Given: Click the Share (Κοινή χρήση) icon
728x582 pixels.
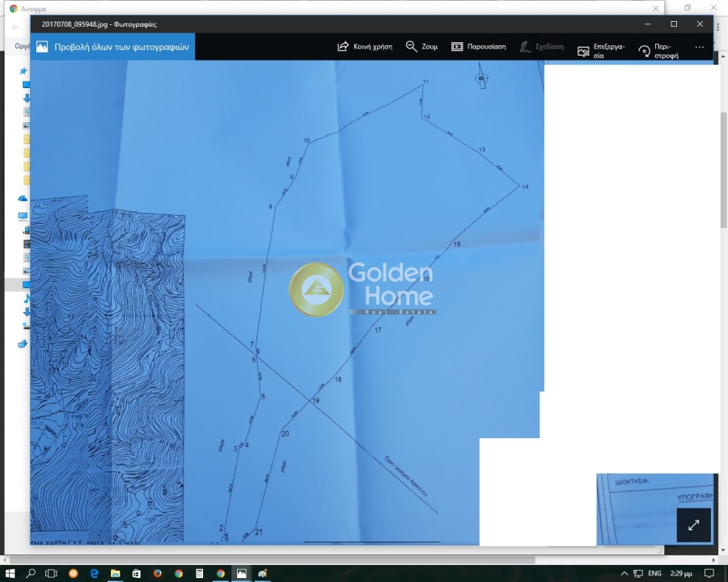Looking at the screenshot, I should click(364, 47).
